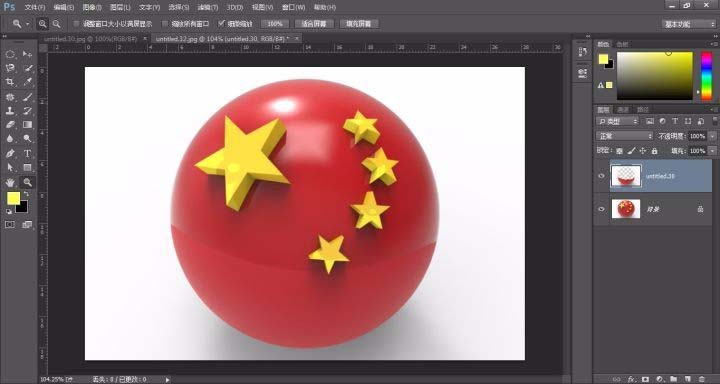
Task: Select the Quick Selection tool
Action: click(x=28, y=68)
